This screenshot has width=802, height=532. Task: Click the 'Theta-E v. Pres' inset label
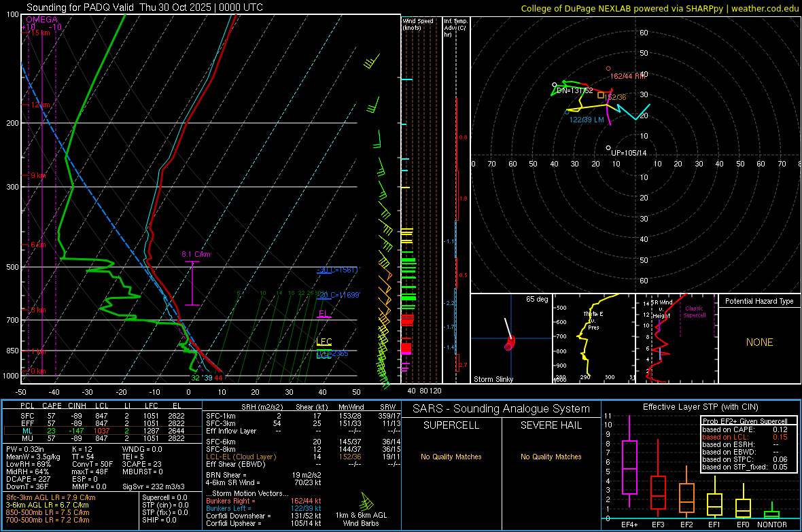coord(593,320)
